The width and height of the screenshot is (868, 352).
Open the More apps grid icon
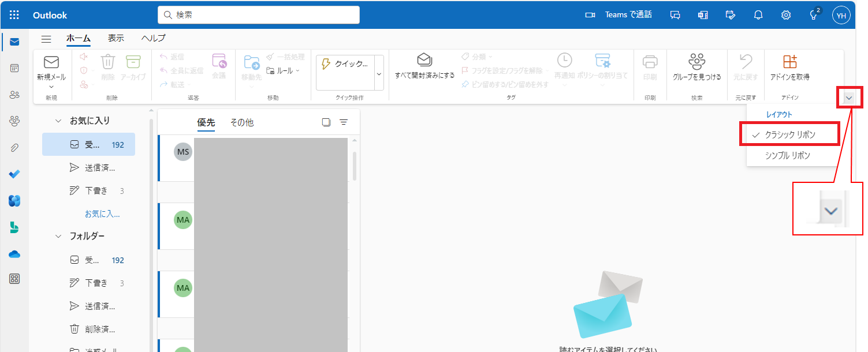pyautogui.click(x=14, y=279)
